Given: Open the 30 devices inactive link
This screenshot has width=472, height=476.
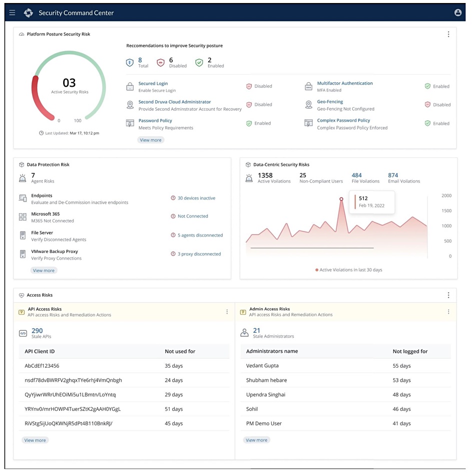Looking at the screenshot, I should (x=197, y=198).
